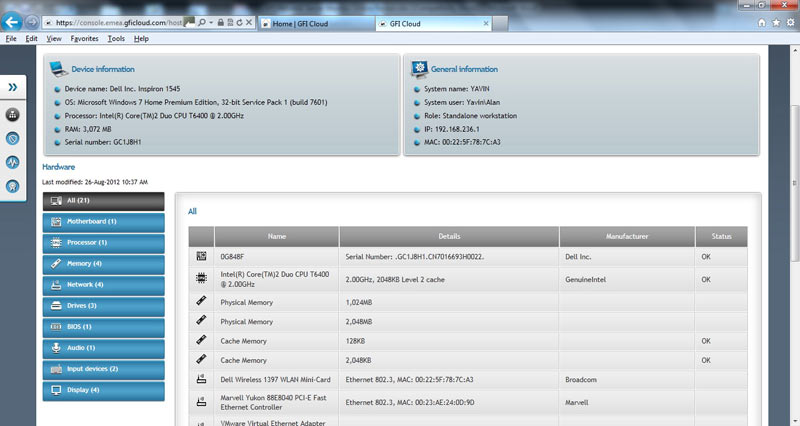Click the stop X icon in address bar
The height and width of the screenshot is (426, 800).
pyautogui.click(x=248, y=22)
